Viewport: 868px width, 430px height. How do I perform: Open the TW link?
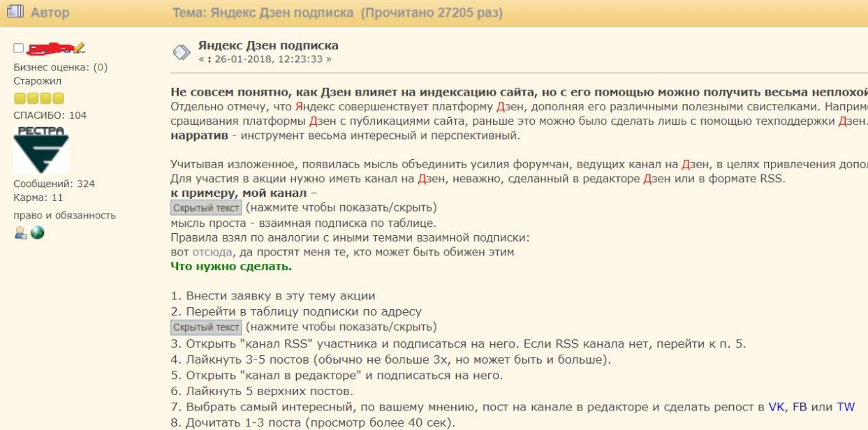[x=846, y=407]
